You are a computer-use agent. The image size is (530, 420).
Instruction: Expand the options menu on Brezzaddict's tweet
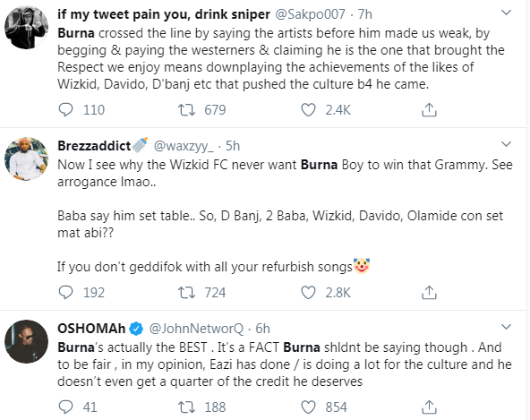coord(506,144)
